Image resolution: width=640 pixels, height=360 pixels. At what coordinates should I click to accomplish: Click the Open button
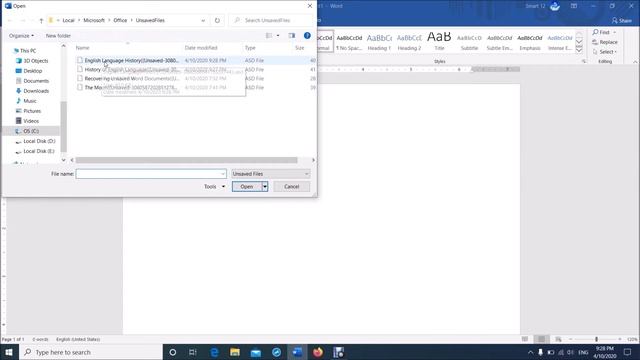tap(247, 187)
